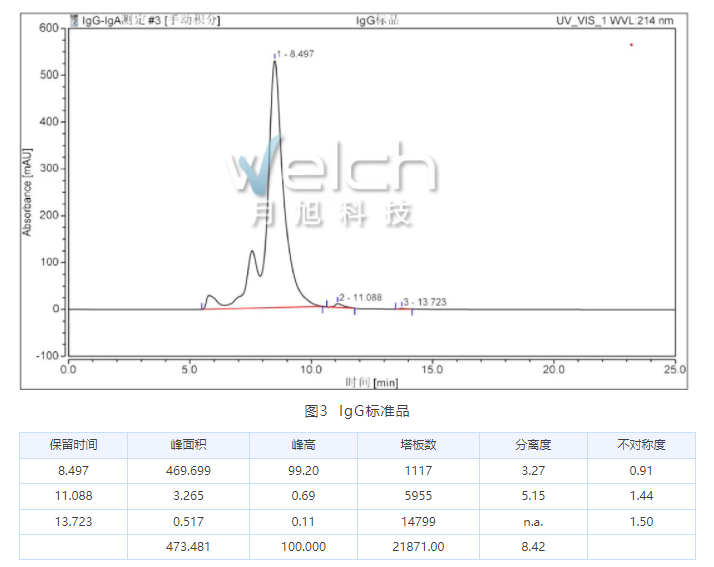Select peak area cell 3.265
The width and height of the screenshot is (714, 567).
click(x=189, y=495)
